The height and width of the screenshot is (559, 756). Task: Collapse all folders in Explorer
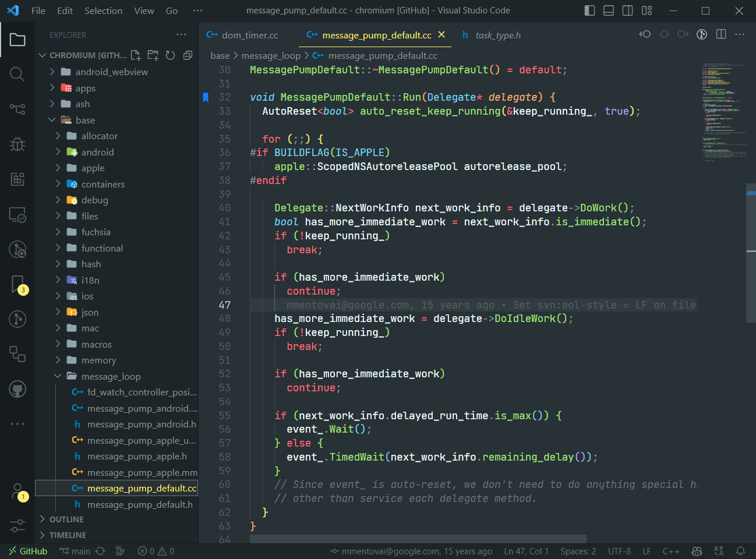coord(188,55)
